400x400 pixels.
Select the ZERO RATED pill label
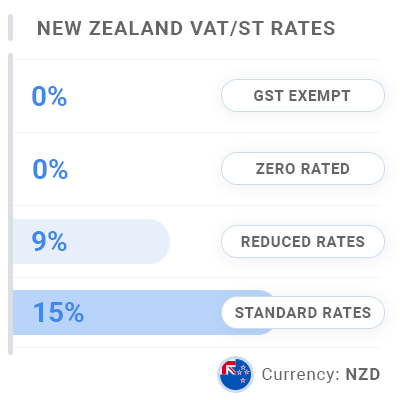[x=303, y=169]
